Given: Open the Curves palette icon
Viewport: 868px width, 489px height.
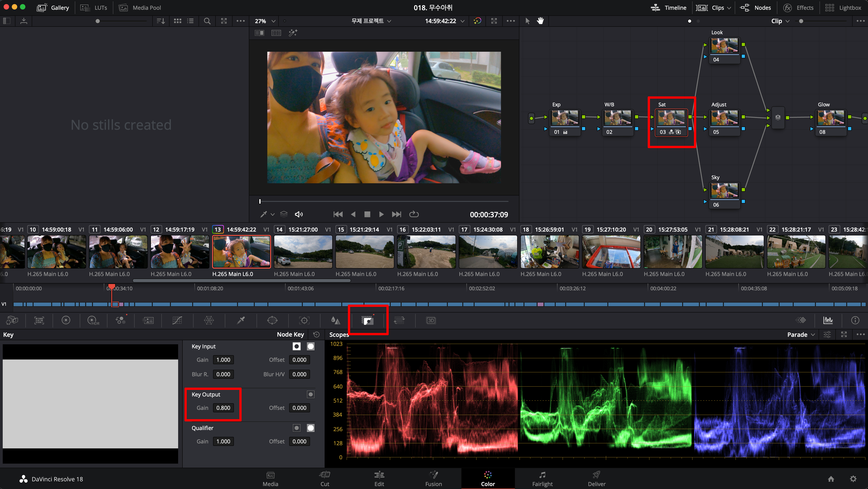Looking at the screenshot, I should (x=177, y=320).
